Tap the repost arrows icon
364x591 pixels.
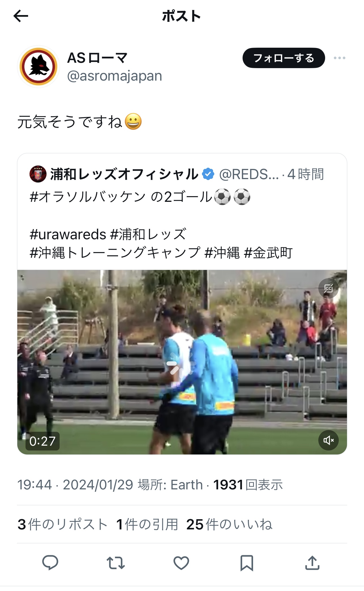coord(116,563)
